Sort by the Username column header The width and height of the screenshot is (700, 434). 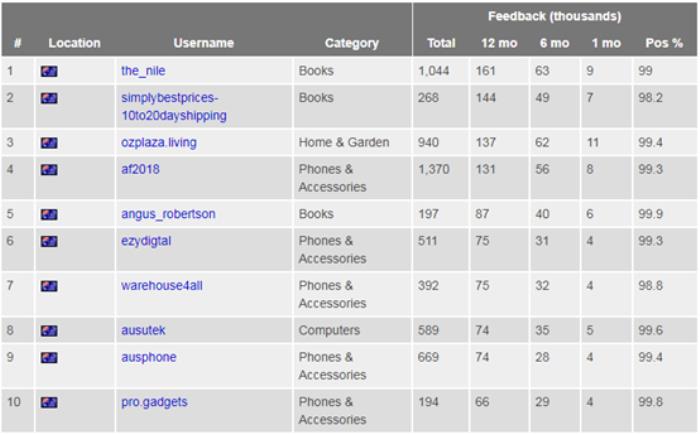pyautogui.click(x=203, y=43)
